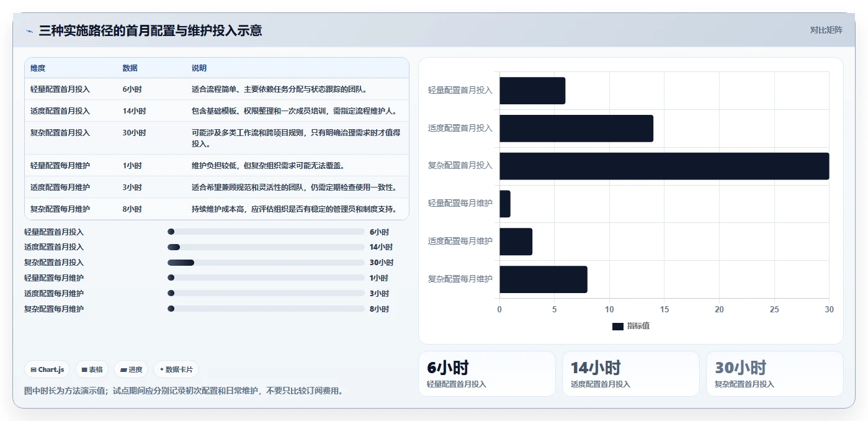Click progress bar for 轻量配置每月维护

coord(266,278)
